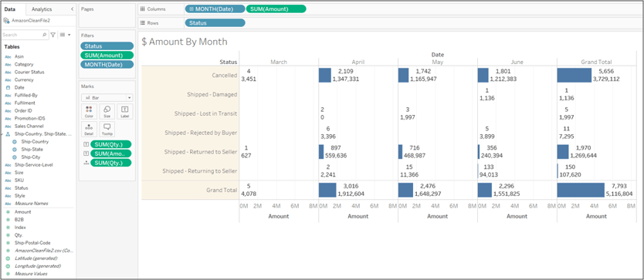Open Tooltip mark card
Viewport: 644px width, 280px height.
point(107,130)
